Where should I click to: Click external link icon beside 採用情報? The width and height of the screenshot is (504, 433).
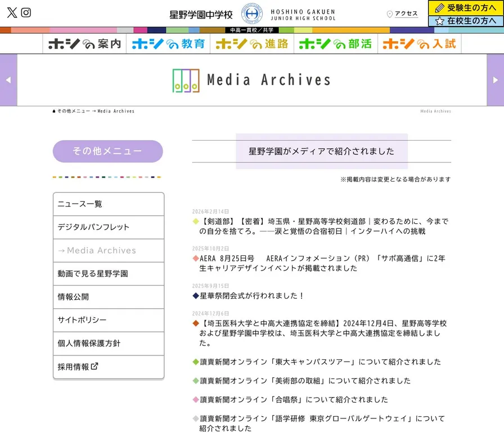(94, 366)
